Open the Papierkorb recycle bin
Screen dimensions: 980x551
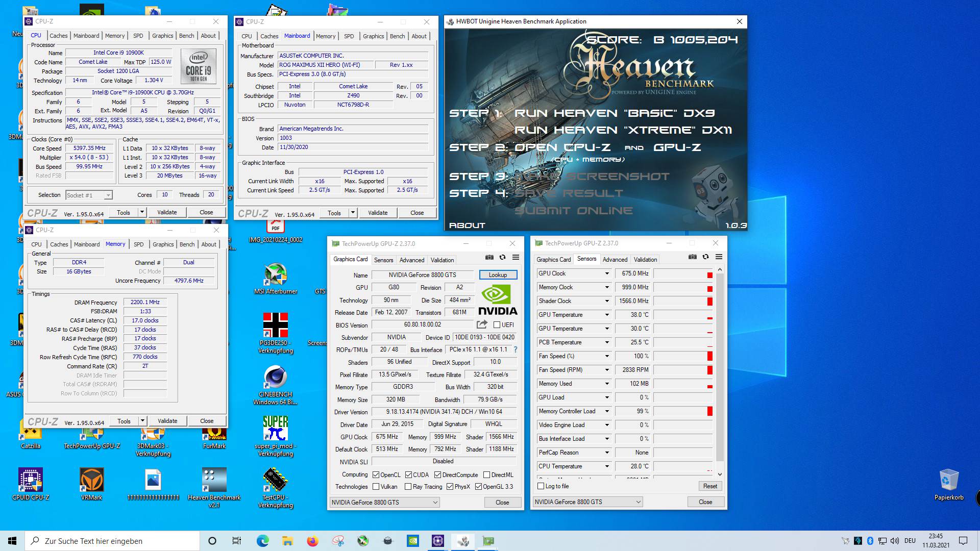pyautogui.click(x=949, y=485)
